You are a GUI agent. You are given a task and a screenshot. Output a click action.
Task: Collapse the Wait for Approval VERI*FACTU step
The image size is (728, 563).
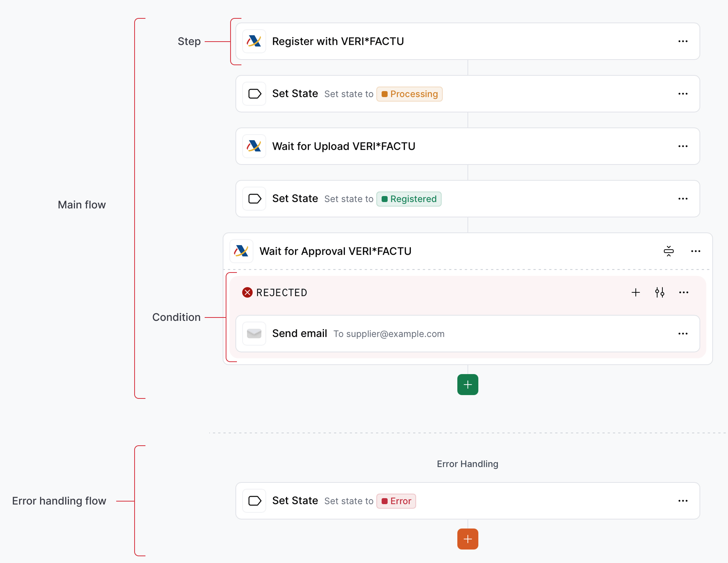[x=669, y=251]
